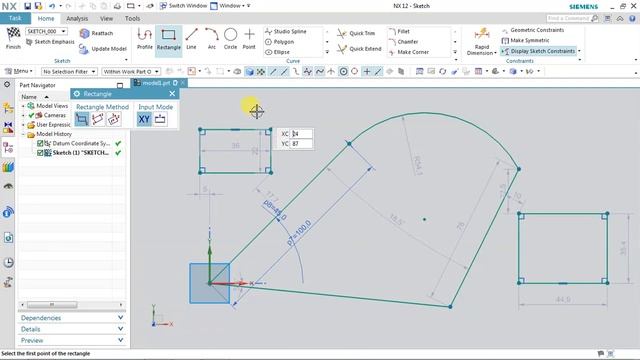
Task: Click the Undo arrow icon
Action: [52, 6]
